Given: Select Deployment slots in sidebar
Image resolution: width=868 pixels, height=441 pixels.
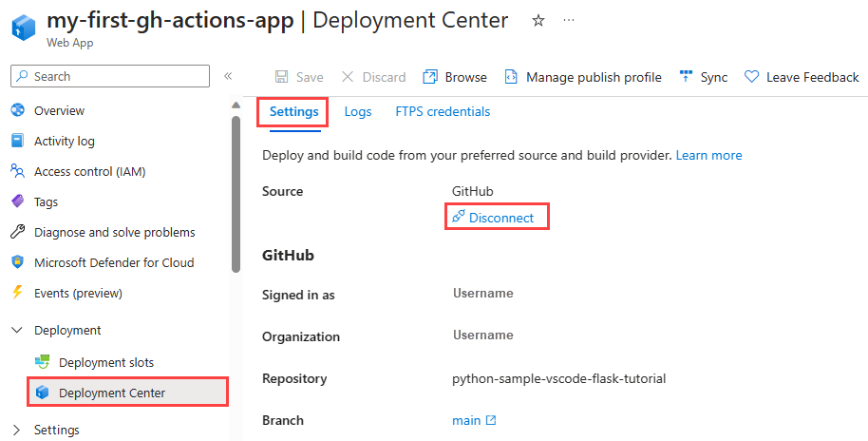Looking at the screenshot, I should (105, 362).
